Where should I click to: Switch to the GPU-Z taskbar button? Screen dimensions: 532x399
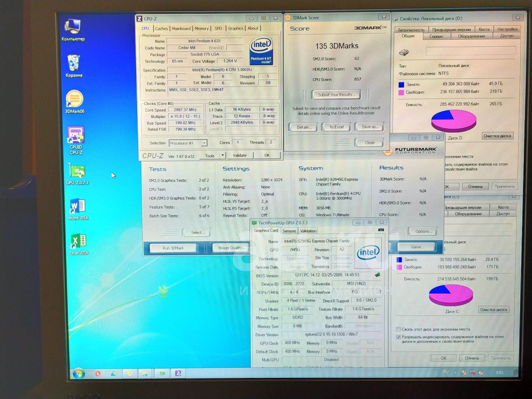coord(162,373)
